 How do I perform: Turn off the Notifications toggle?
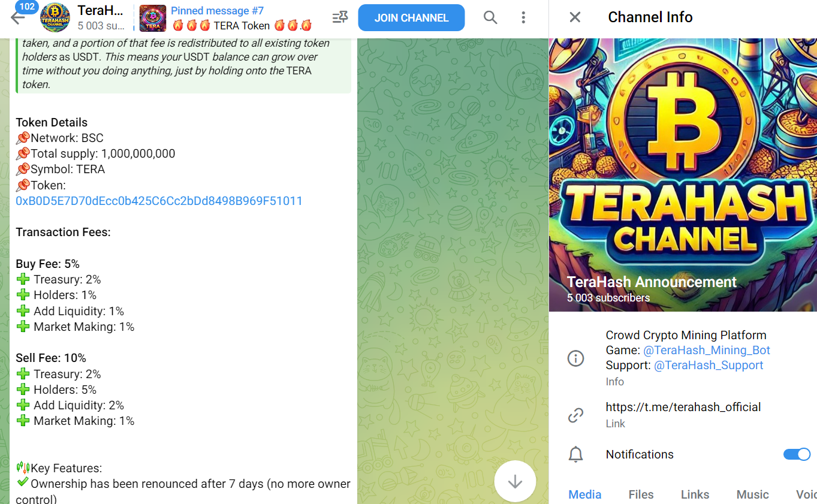797,454
